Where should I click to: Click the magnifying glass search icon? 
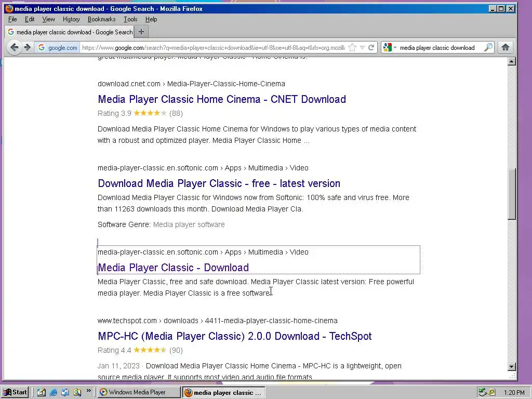488,47
